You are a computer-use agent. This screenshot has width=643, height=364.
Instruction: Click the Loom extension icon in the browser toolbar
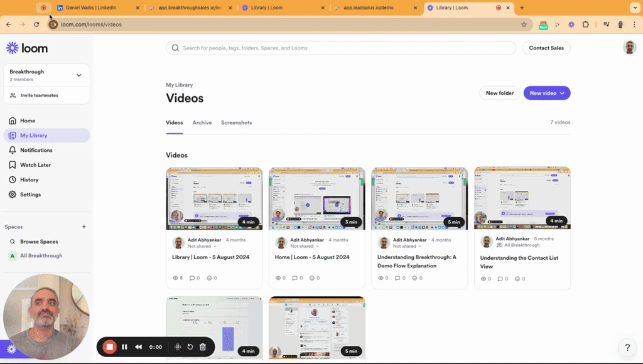571,24
